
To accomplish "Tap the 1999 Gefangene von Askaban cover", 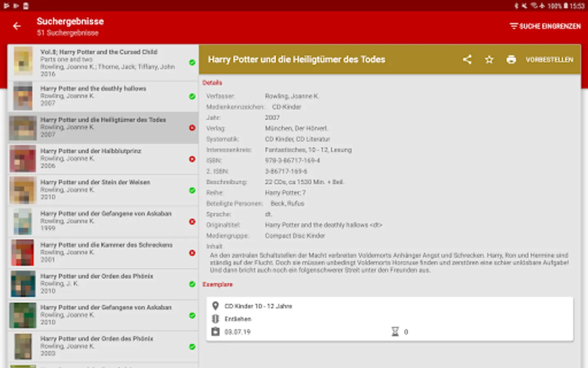I will click(23, 221).
